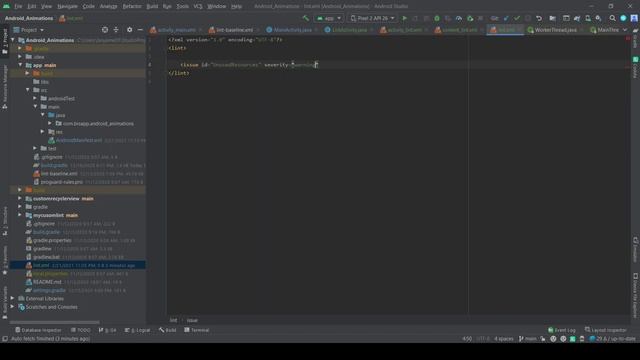640x360 pixels.
Task: Open the app run configuration dropdown
Action: [x=329, y=18]
